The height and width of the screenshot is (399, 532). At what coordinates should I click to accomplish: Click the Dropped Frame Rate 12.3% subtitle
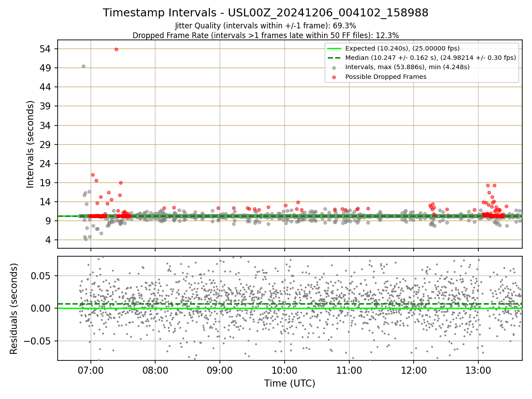266,35
